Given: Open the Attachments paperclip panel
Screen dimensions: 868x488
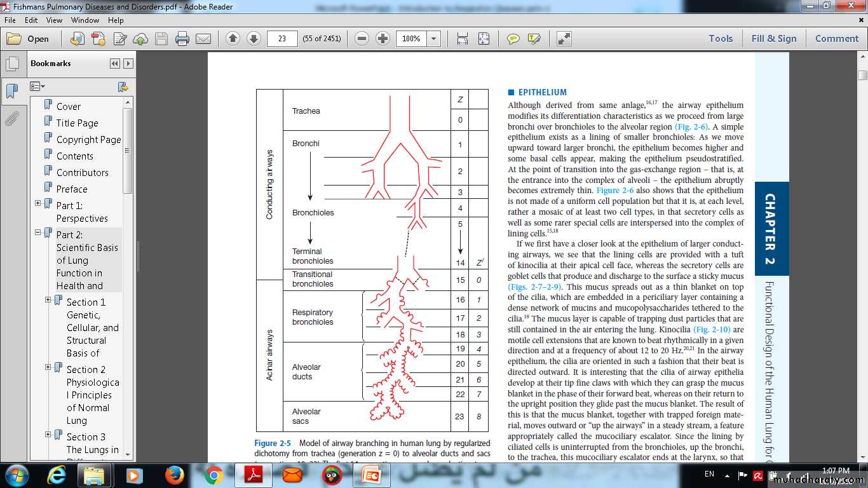Looking at the screenshot, I should pos(11,119).
